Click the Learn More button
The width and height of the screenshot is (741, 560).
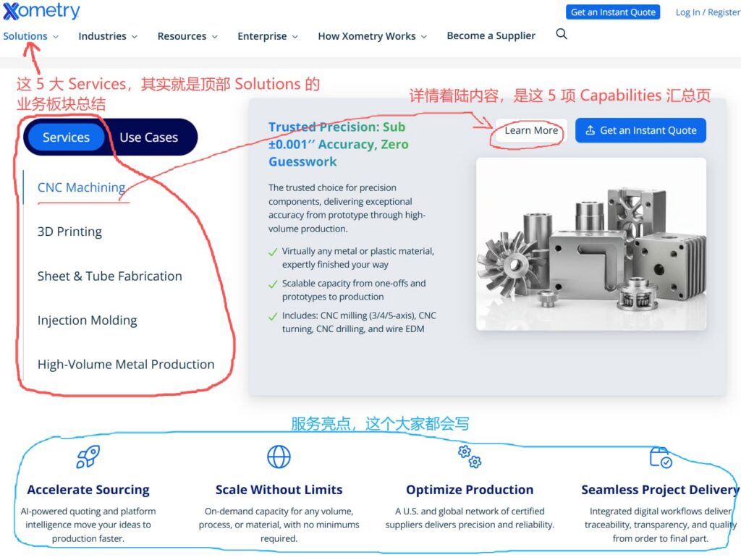(x=531, y=130)
